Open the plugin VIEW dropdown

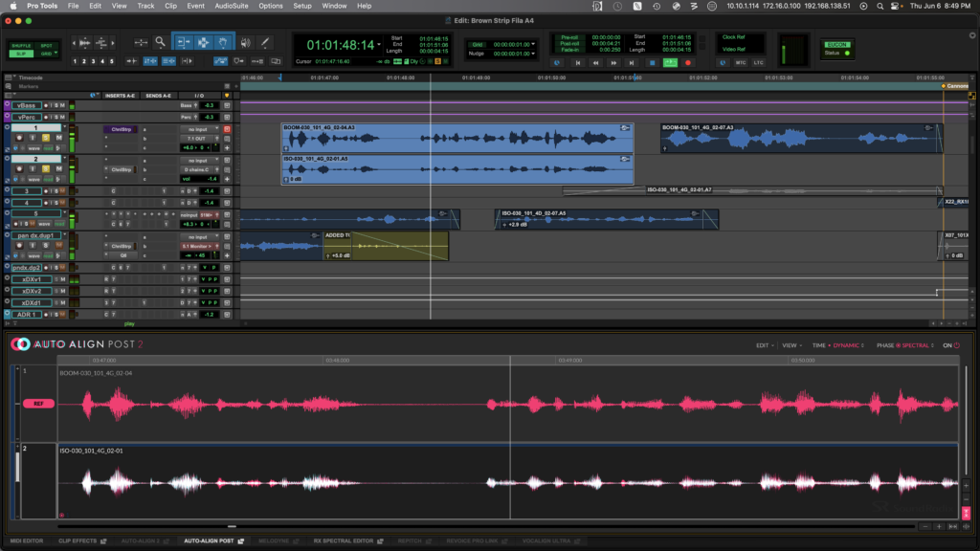pos(791,345)
